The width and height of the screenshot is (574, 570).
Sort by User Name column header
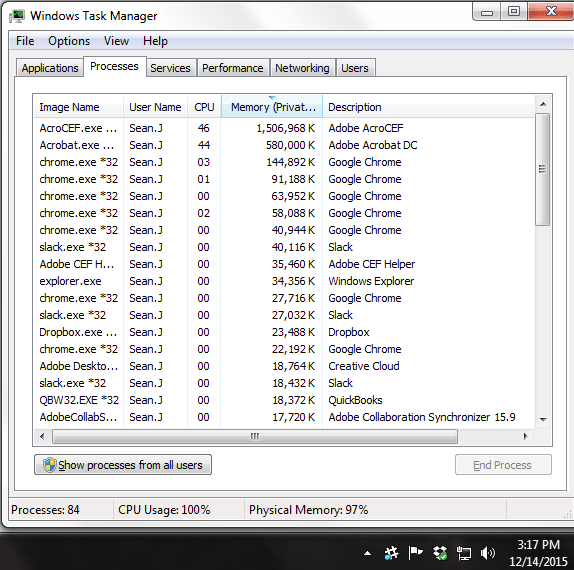[x=155, y=107]
